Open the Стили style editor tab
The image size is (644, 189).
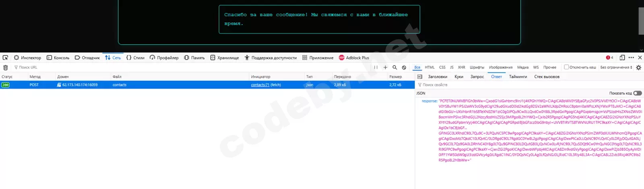[135, 58]
